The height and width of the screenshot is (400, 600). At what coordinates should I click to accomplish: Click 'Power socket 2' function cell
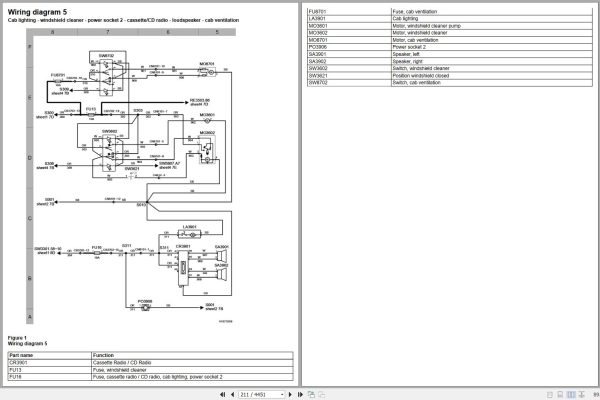[x=492, y=47]
